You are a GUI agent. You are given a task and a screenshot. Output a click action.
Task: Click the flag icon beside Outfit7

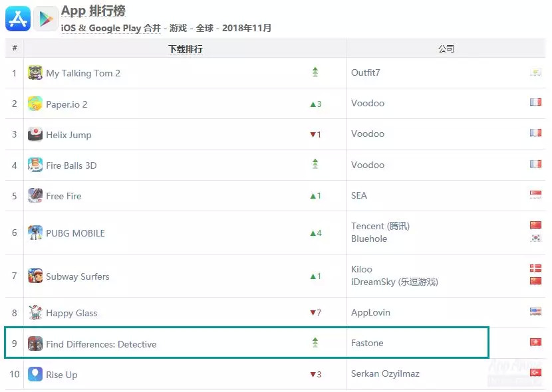click(535, 72)
